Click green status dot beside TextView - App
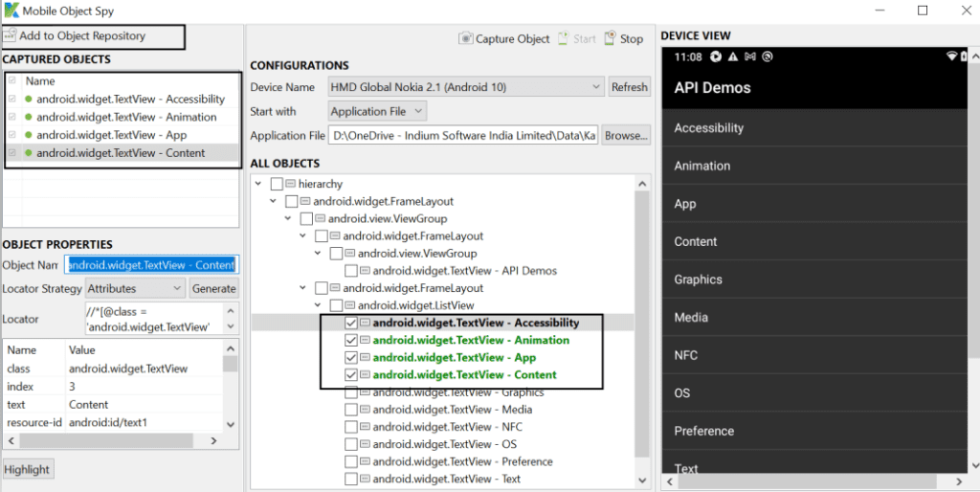This screenshot has width=980, height=492. 29,135
